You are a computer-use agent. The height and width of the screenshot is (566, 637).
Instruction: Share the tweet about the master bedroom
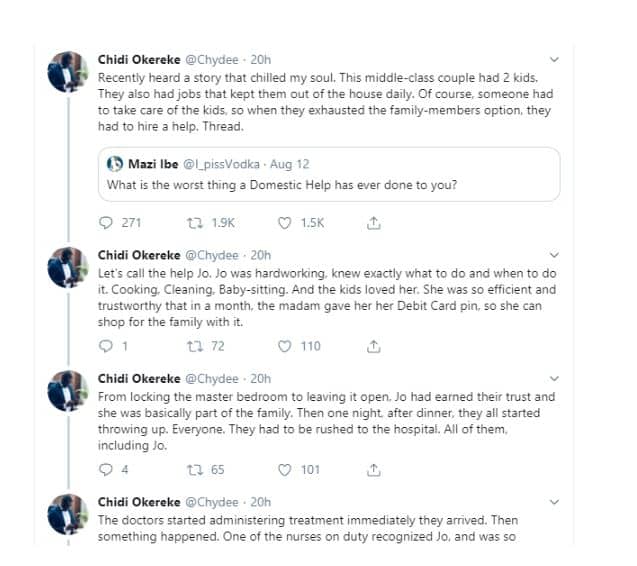373,469
